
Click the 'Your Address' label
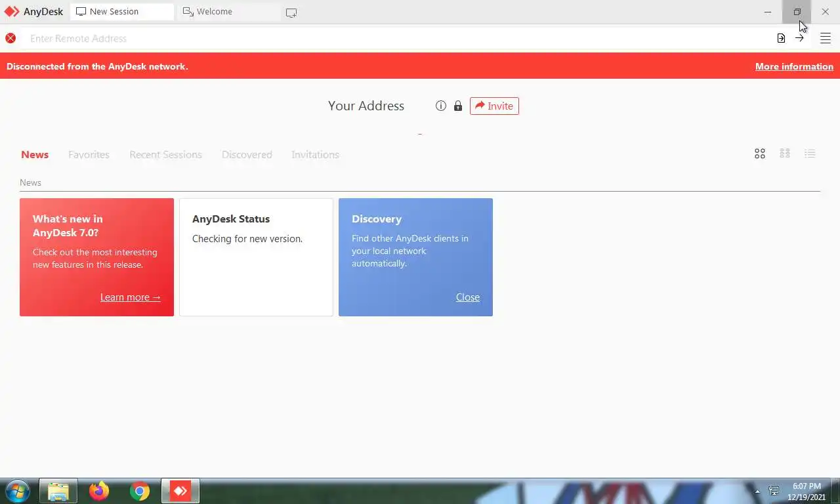(x=366, y=106)
